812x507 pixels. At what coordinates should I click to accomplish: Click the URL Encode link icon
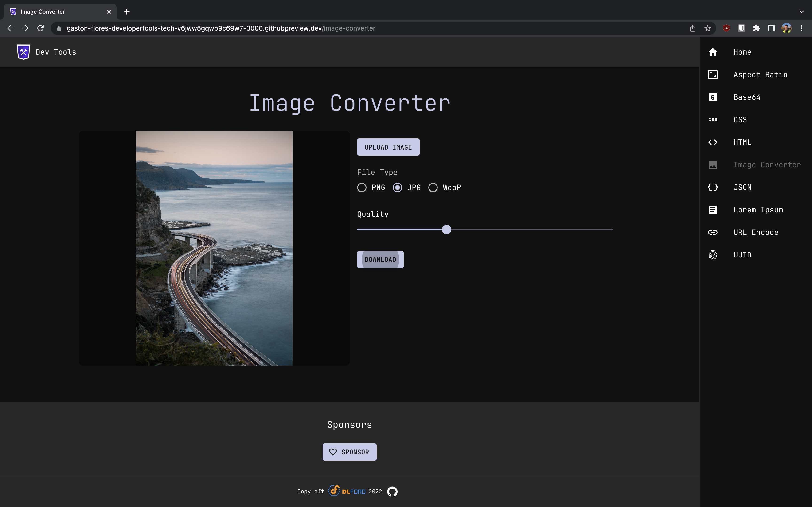click(x=713, y=232)
